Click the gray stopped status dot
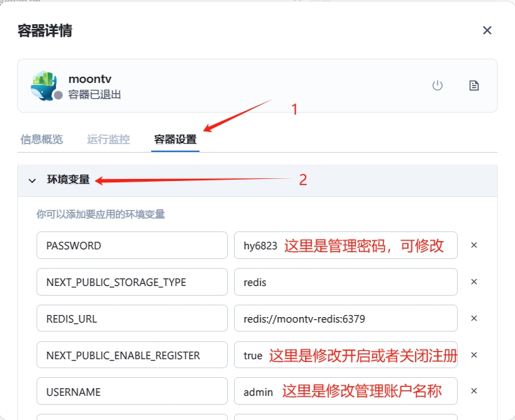 [x=59, y=95]
